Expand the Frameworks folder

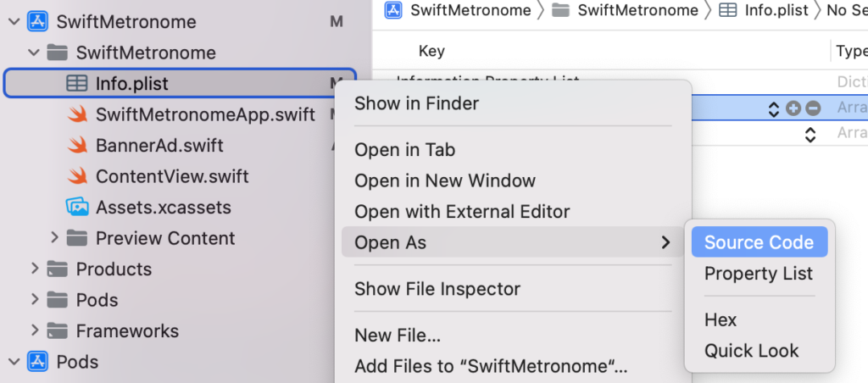click(35, 331)
